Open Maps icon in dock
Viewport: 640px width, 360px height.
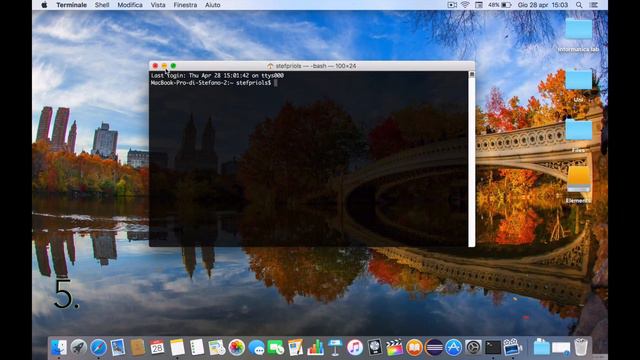click(x=217, y=347)
